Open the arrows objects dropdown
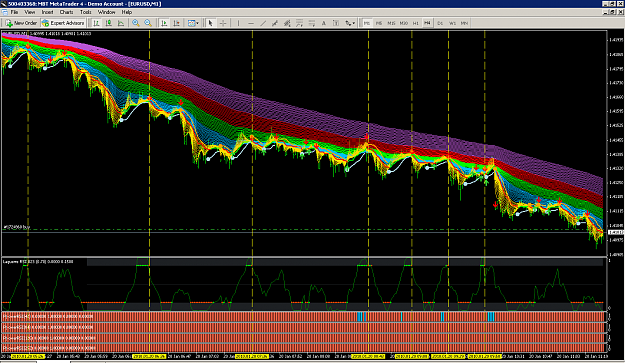This screenshot has height=363, width=625. [x=350, y=23]
